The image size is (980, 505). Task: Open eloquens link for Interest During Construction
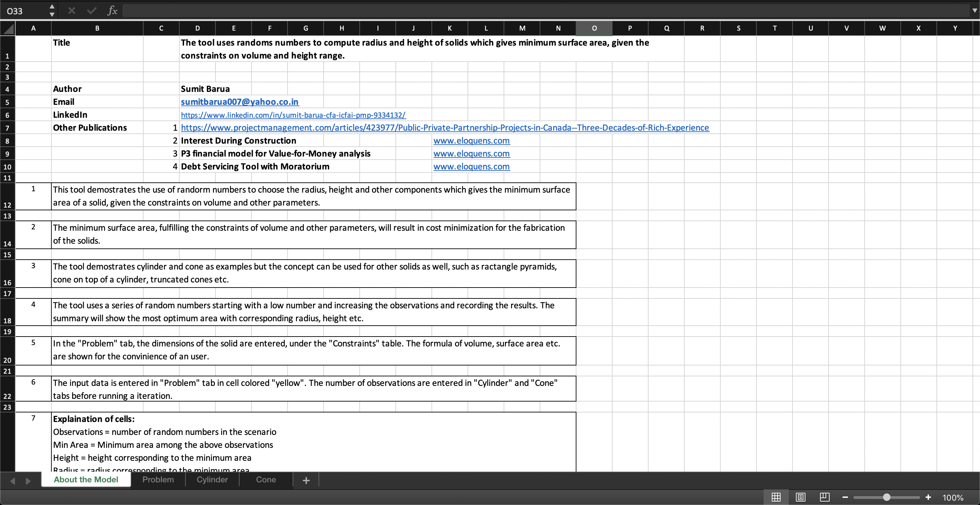click(471, 141)
